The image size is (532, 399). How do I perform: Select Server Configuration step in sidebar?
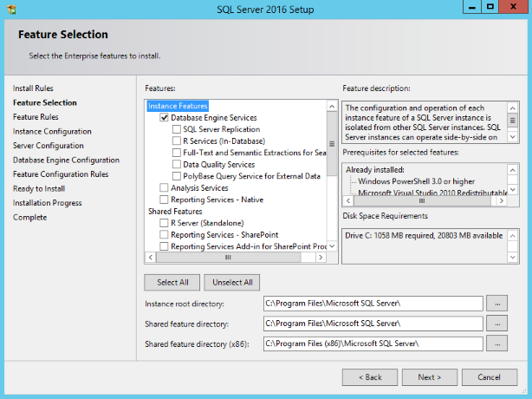point(49,146)
